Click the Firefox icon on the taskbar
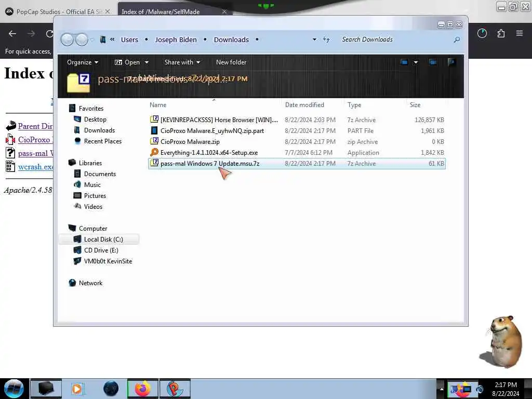Image resolution: width=532 pixels, height=399 pixels. tap(143, 389)
